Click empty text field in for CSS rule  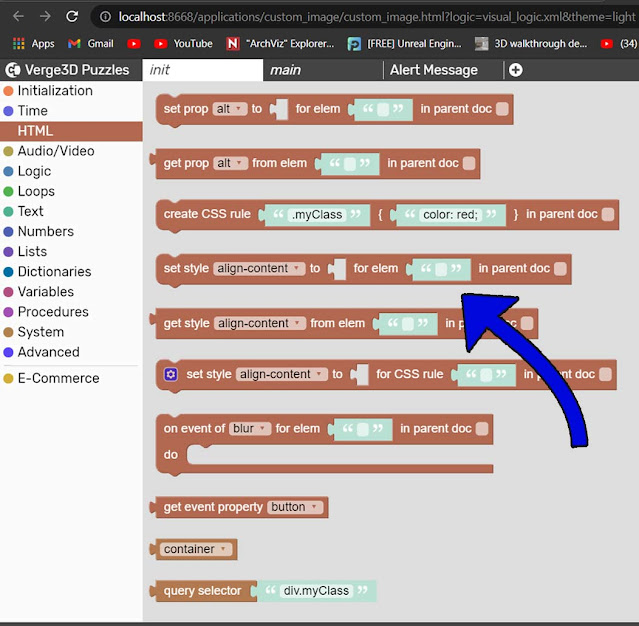pyautogui.click(x=486, y=375)
